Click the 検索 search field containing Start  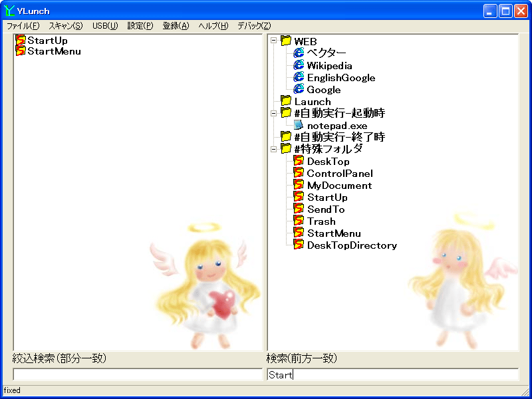point(392,374)
